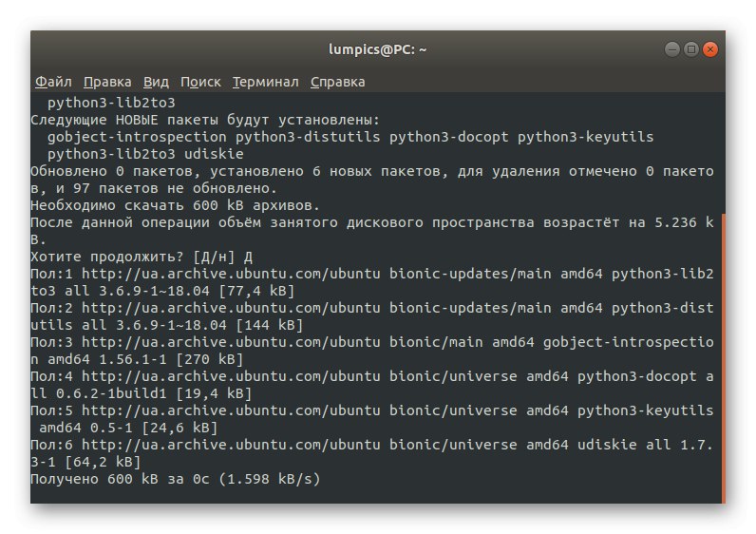This screenshot has width=756, height=534.
Task: Open the Поиск menu
Action: pos(200,82)
